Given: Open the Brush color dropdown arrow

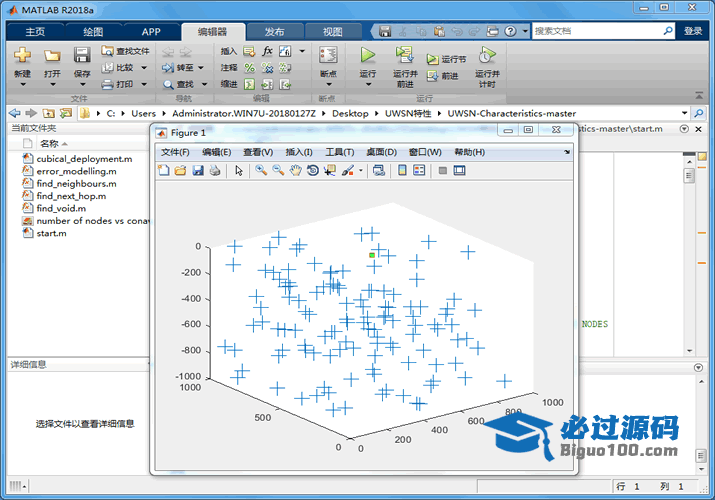Looking at the screenshot, I should [x=361, y=171].
